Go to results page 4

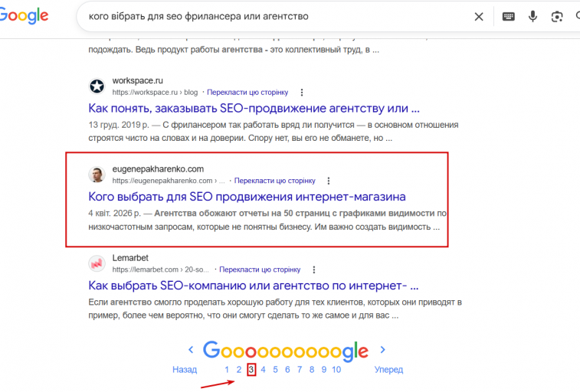click(263, 370)
